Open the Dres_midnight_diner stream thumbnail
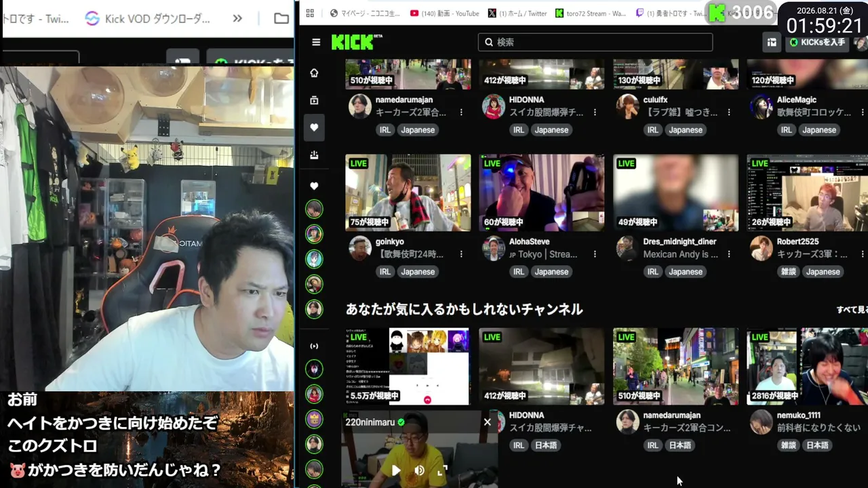The height and width of the screenshot is (488, 868). pyautogui.click(x=676, y=192)
